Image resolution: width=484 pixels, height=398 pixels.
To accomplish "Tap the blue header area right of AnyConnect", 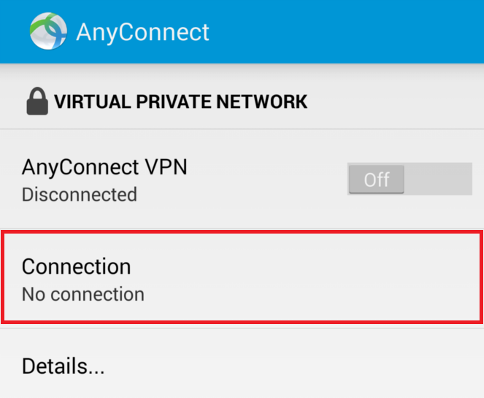I will pos(347,32).
